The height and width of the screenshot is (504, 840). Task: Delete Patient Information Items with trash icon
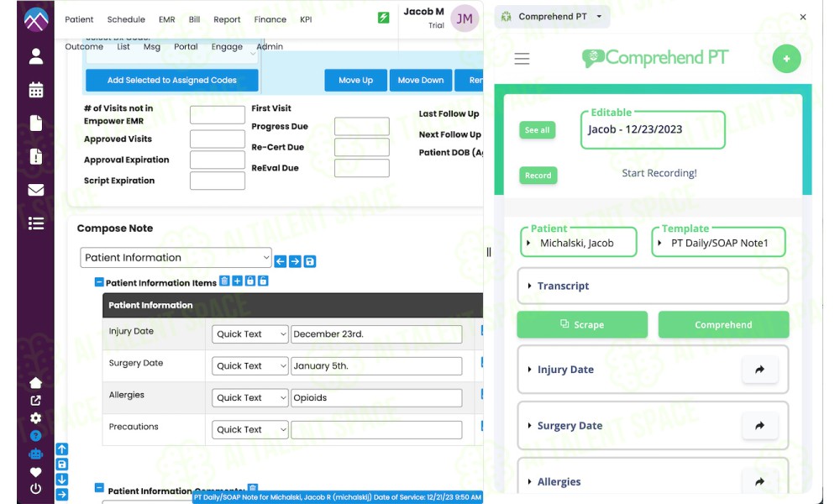tap(224, 281)
